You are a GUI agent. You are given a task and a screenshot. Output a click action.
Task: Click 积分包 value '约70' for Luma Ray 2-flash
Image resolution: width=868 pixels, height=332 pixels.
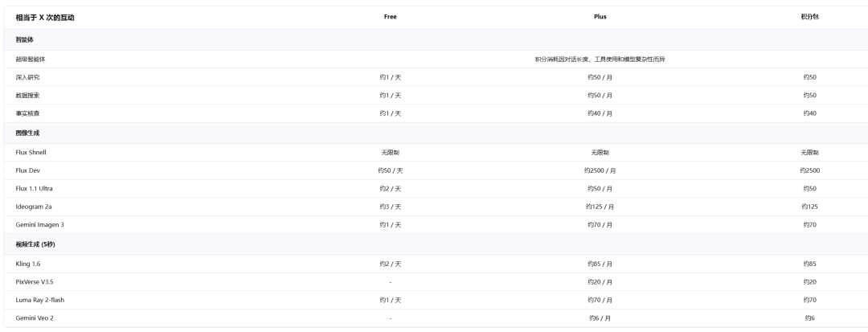click(x=810, y=300)
